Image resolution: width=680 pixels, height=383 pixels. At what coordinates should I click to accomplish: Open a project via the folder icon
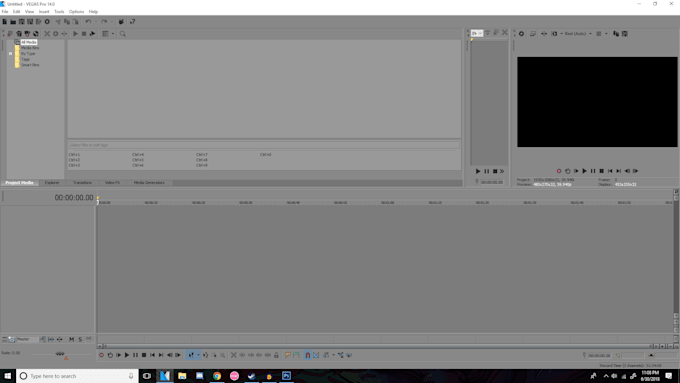pos(13,22)
